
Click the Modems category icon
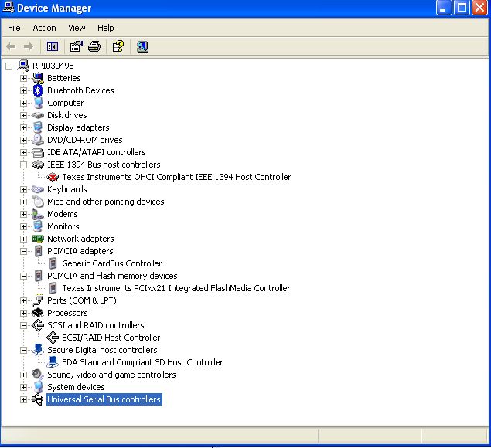click(38, 214)
